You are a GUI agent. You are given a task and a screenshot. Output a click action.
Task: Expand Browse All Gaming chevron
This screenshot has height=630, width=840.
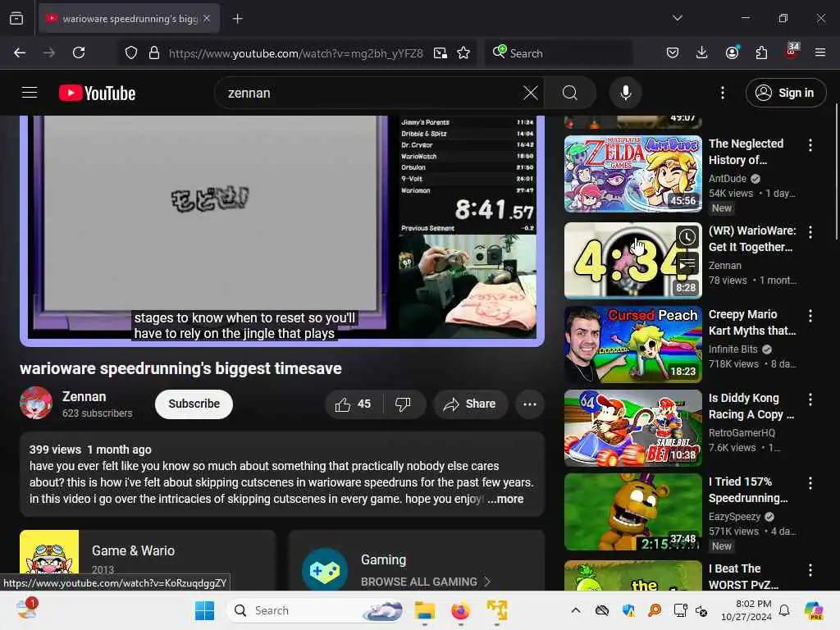tap(487, 582)
